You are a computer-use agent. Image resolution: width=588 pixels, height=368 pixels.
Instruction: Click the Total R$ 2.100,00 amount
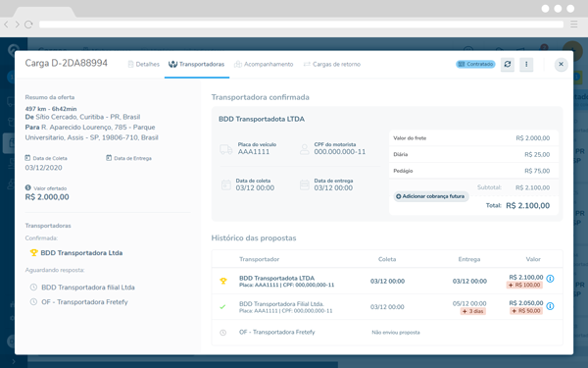[527, 206]
